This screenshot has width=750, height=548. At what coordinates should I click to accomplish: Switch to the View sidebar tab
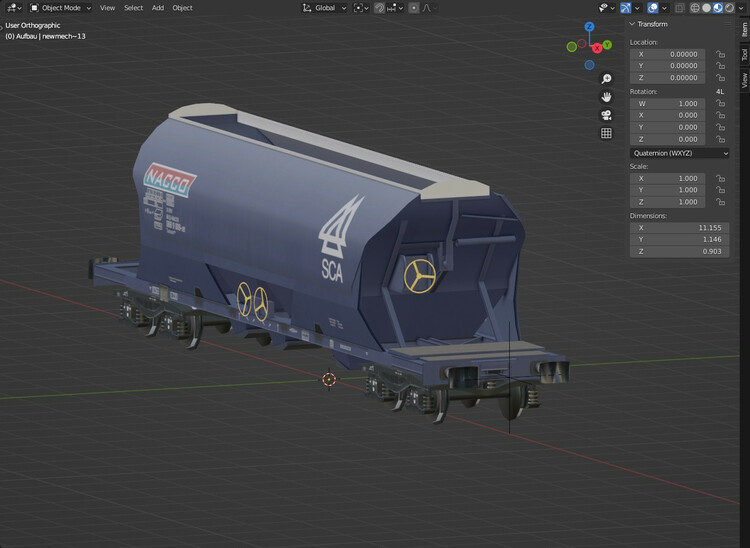click(x=744, y=80)
